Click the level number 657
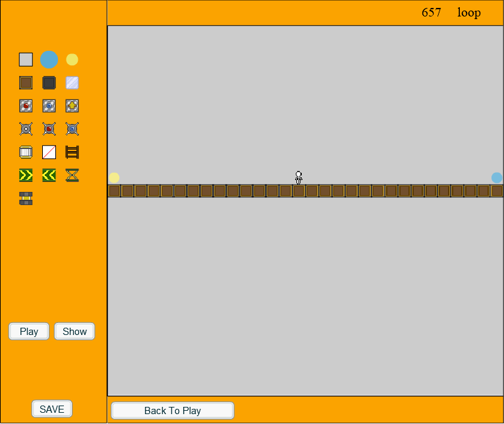Screen dimensions: 504x424 pos(432,13)
